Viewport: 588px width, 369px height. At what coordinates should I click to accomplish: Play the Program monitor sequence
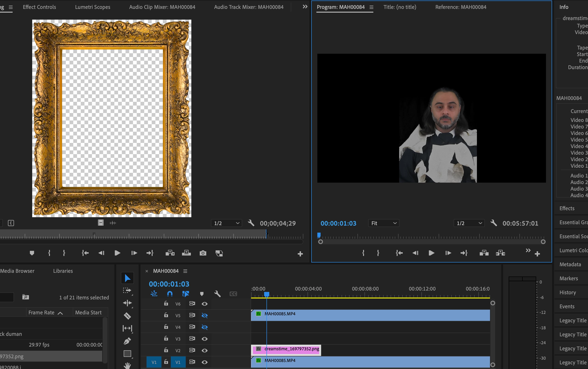tap(431, 253)
